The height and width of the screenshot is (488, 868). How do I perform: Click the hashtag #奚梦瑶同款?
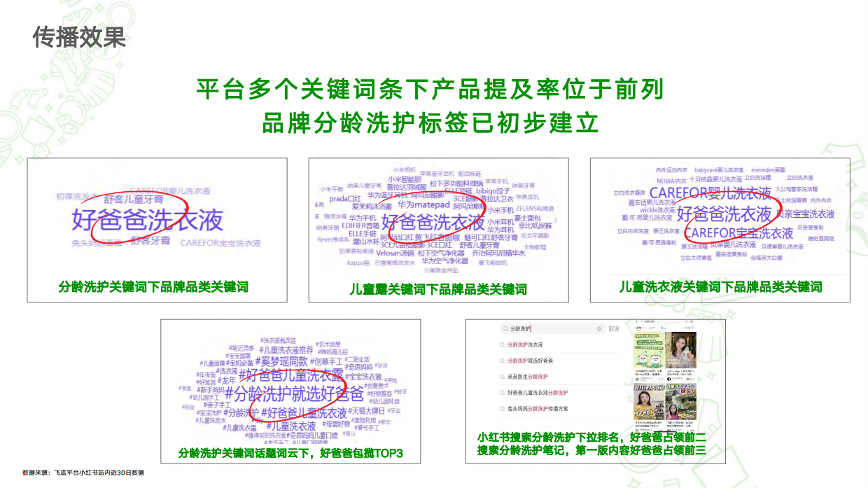point(281,361)
